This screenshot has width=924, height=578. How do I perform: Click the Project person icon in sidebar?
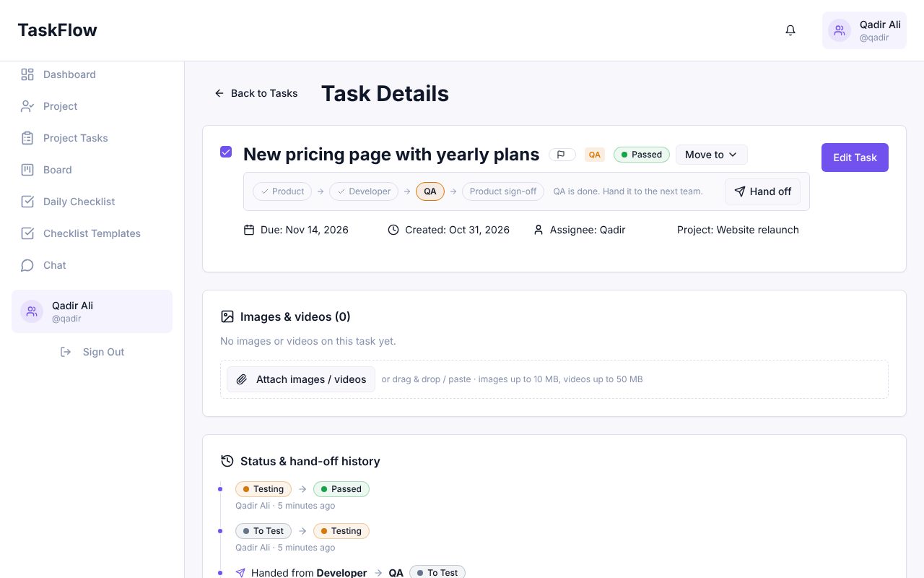pyautogui.click(x=27, y=106)
